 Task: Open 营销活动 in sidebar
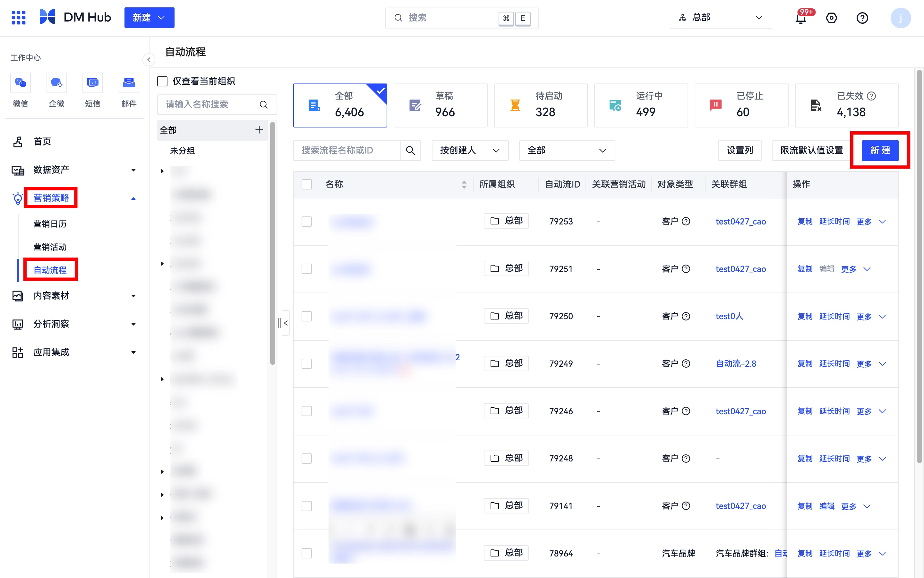pos(50,247)
